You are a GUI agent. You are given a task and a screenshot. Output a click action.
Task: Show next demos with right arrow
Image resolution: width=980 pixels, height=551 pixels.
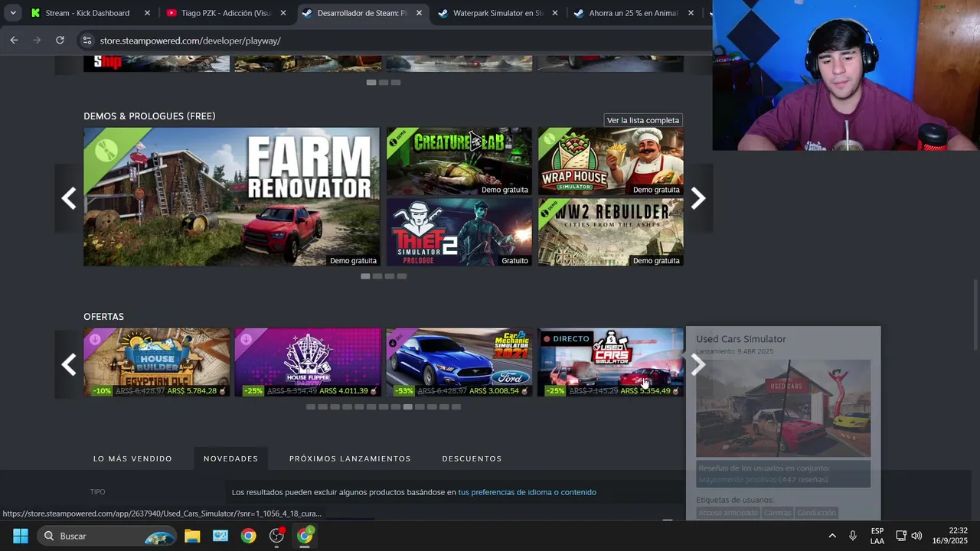pyautogui.click(x=698, y=198)
